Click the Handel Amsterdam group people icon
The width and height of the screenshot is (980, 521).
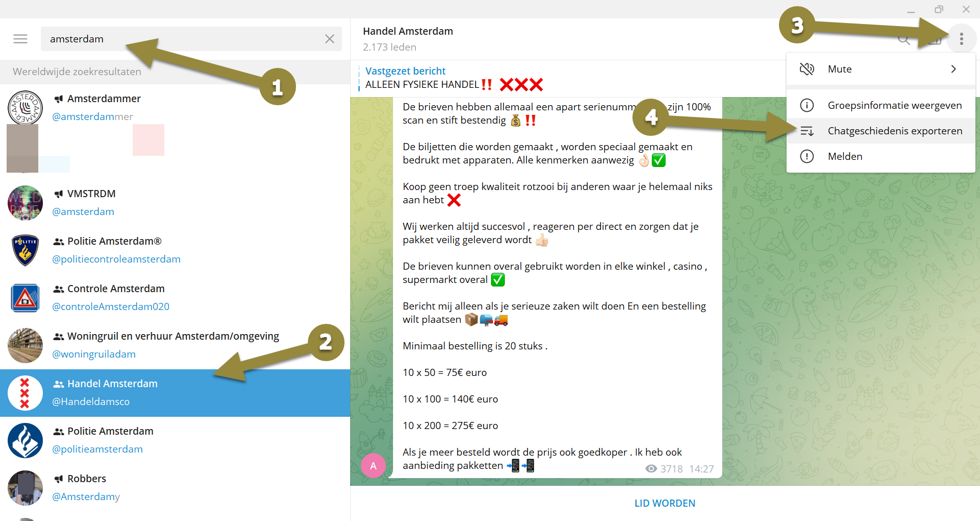click(x=59, y=384)
